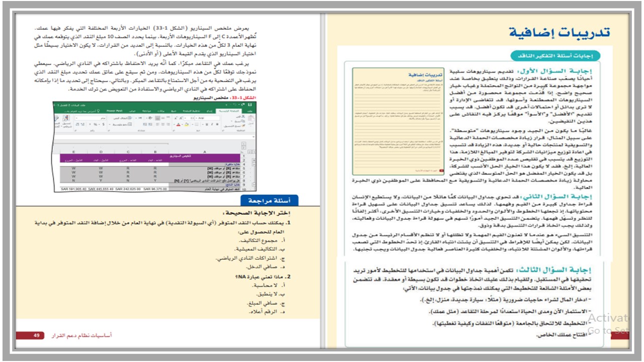Click the Conditional Formatting icon in Excel ribbon

[66, 121]
